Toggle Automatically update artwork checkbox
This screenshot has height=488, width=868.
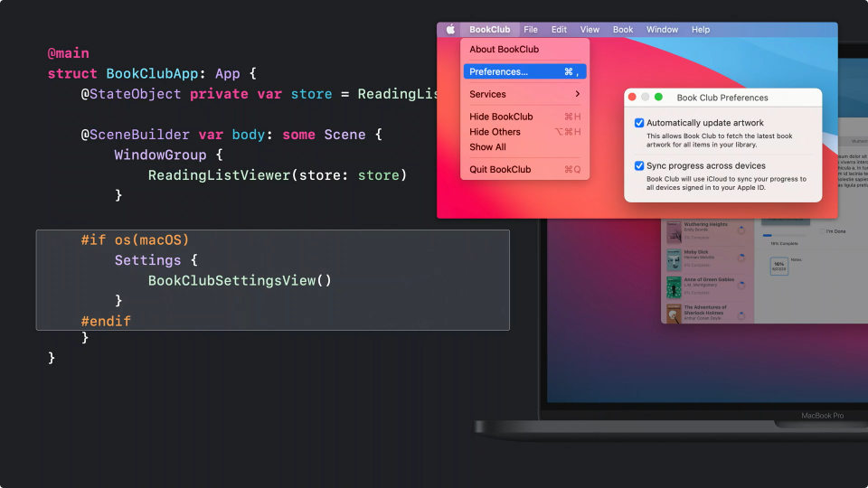pos(639,123)
